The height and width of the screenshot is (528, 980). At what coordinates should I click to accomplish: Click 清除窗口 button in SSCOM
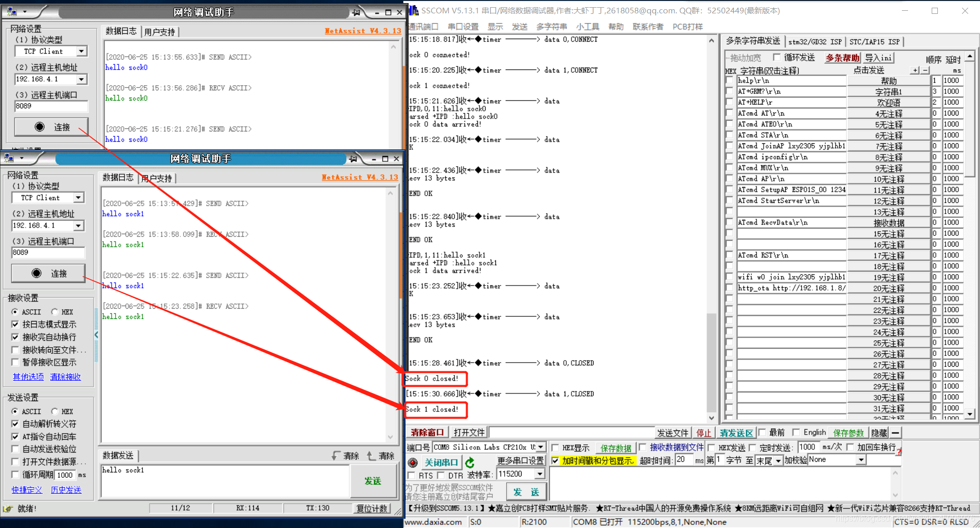[427, 432]
